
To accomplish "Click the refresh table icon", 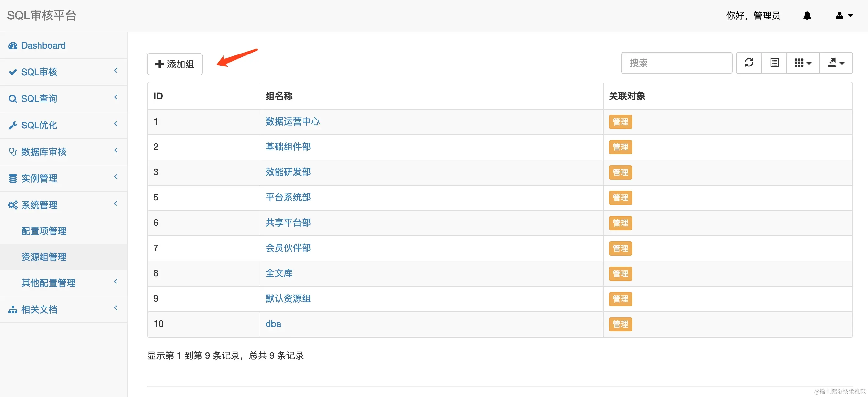I will coord(748,63).
